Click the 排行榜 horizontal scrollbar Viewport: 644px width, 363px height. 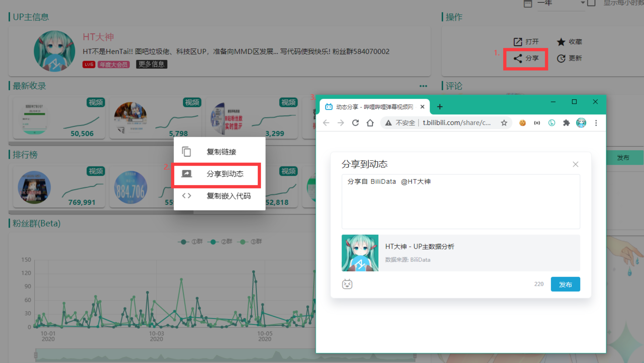pos(101,212)
